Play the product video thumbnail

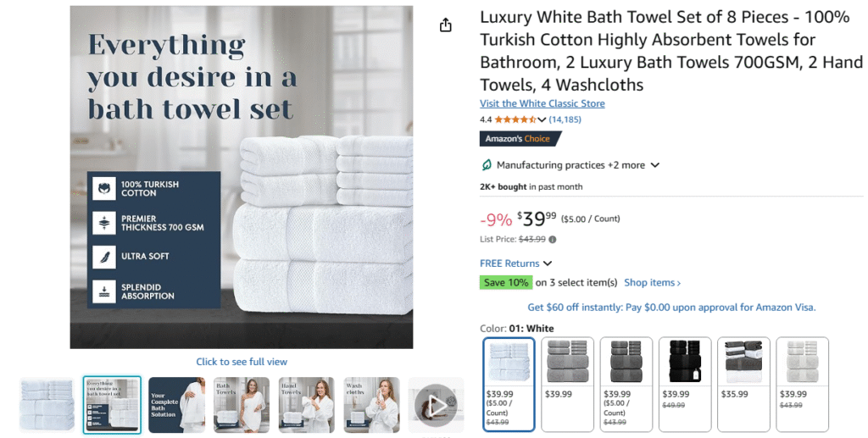pyautogui.click(x=437, y=405)
